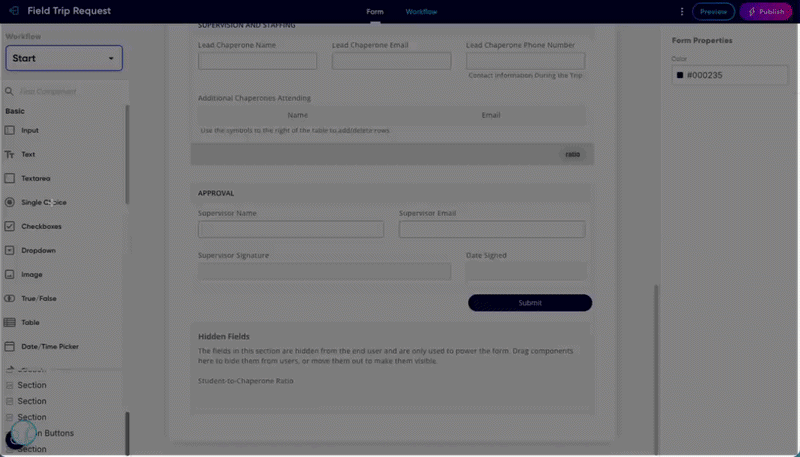The width and height of the screenshot is (800, 457).
Task: Click the ratio tag in the gray bar
Action: 572,154
